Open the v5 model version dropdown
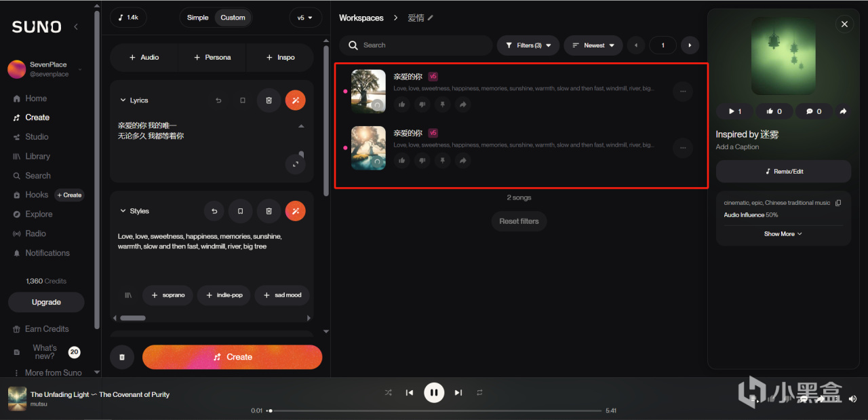This screenshot has width=868, height=420. click(305, 18)
